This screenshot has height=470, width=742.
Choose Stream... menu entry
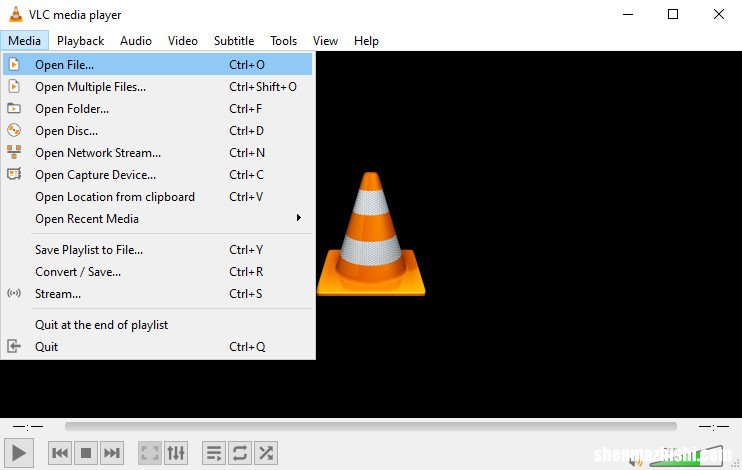click(158, 293)
